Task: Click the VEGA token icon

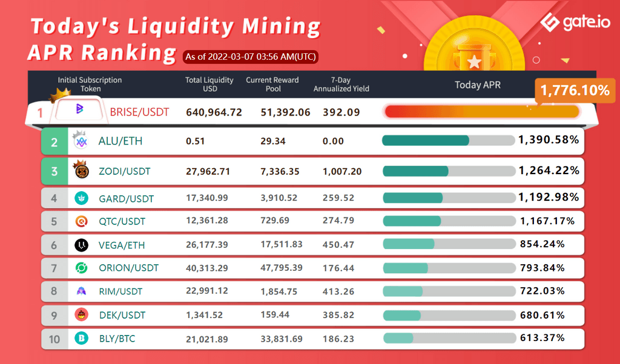Action: (x=81, y=245)
